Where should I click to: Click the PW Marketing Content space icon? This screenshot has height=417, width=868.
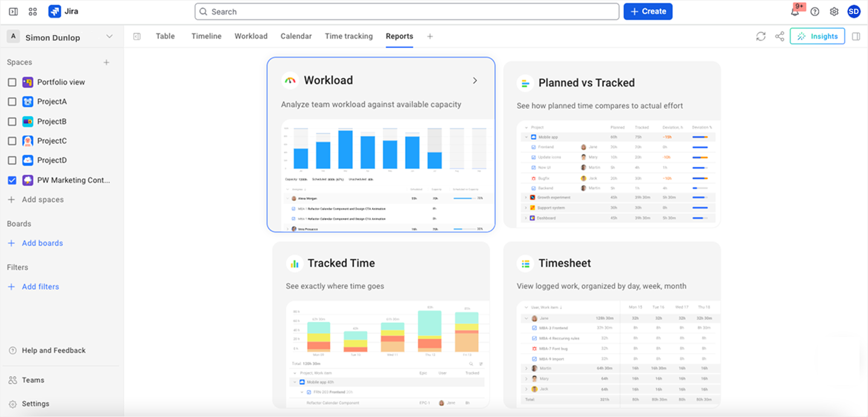pyautogui.click(x=28, y=180)
